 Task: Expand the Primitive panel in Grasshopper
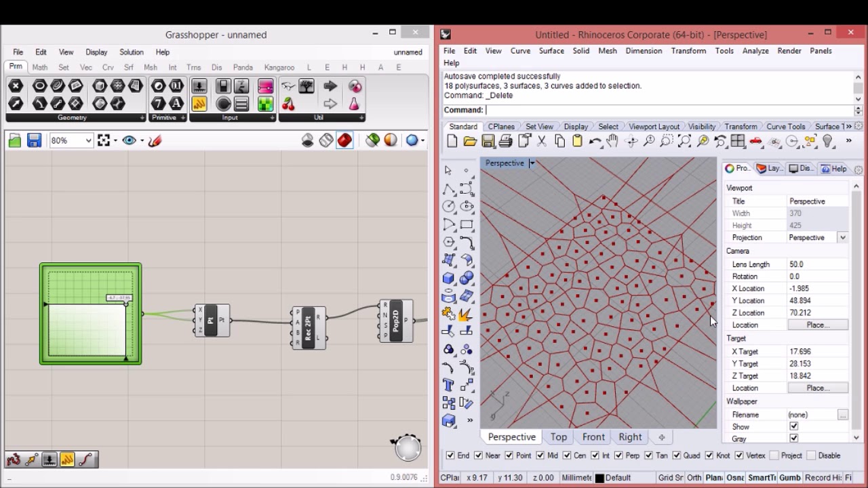point(183,118)
